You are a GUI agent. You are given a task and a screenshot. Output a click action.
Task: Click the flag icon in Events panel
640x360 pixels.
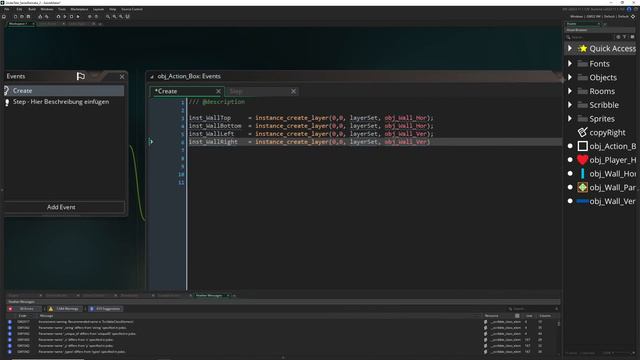tap(81, 76)
